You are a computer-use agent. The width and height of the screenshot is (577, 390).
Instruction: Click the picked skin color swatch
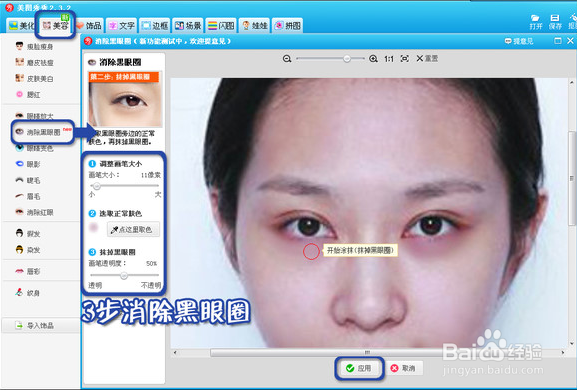pos(93,228)
